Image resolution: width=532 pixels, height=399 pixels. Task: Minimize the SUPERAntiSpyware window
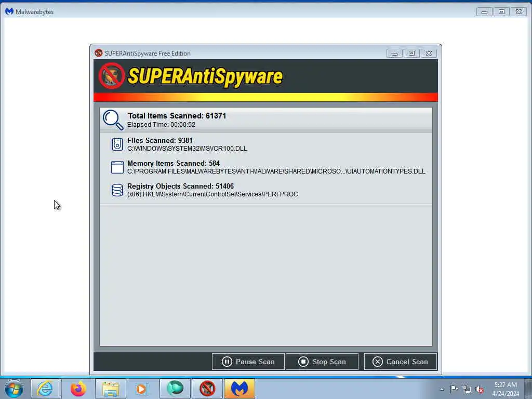(x=394, y=54)
